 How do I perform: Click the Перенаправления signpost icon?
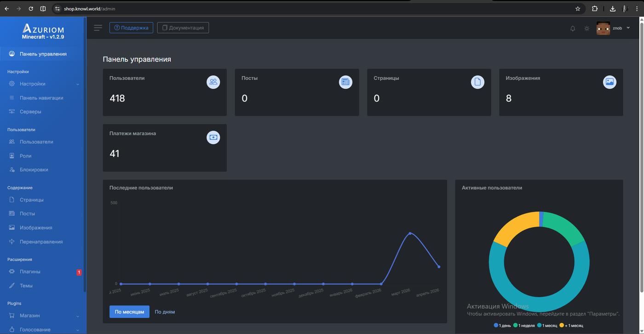pos(12,242)
